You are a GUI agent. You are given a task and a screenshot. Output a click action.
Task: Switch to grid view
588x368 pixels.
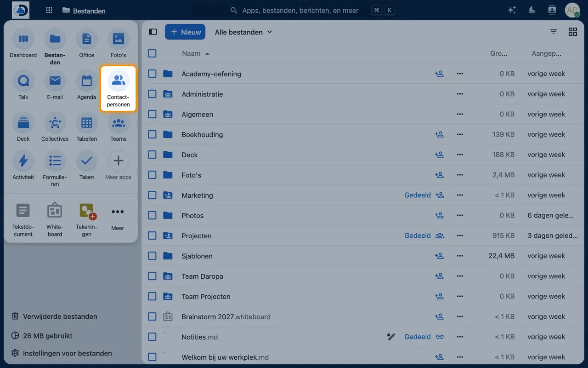tap(573, 32)
